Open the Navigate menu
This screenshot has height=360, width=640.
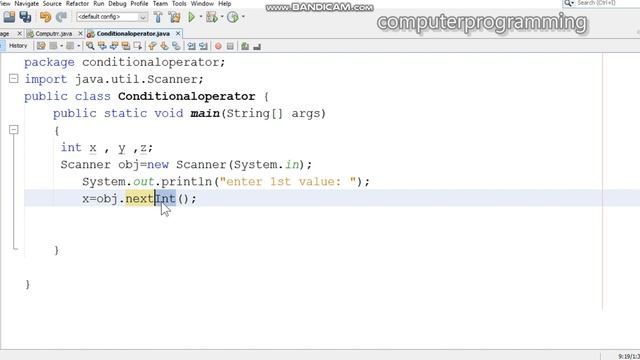27,4
